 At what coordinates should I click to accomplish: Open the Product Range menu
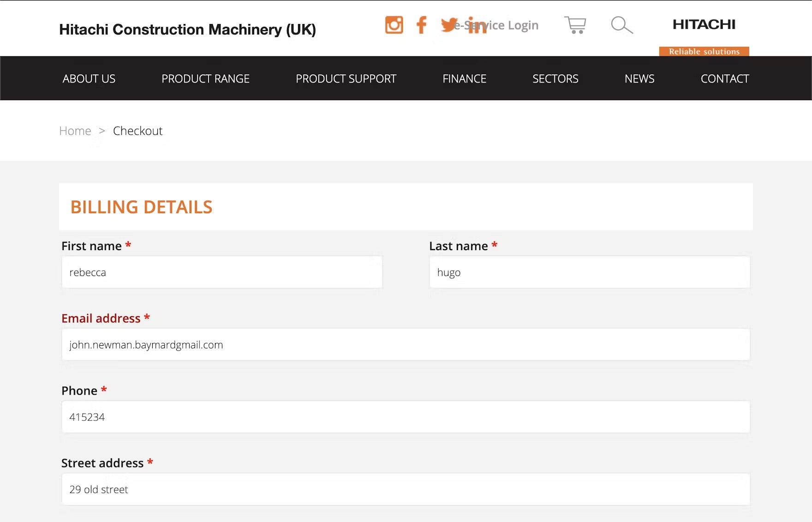coord(205,79)
